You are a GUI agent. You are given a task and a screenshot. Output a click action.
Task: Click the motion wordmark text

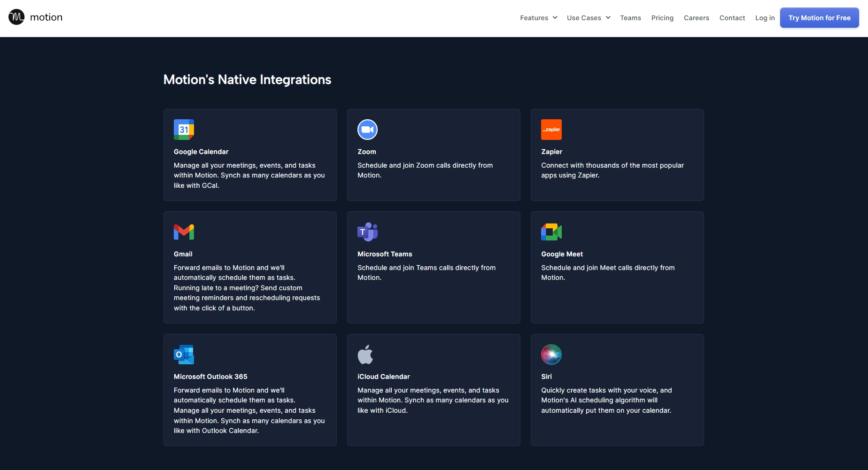[x=46, y=17]
